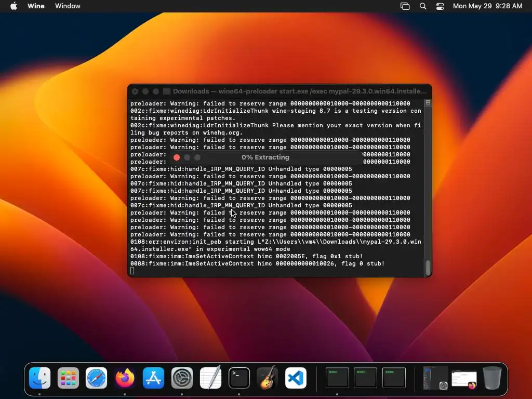Restore the minimized Firefox window thumbnail
This screenshot has width=532, height=399.
pos(464,379)
